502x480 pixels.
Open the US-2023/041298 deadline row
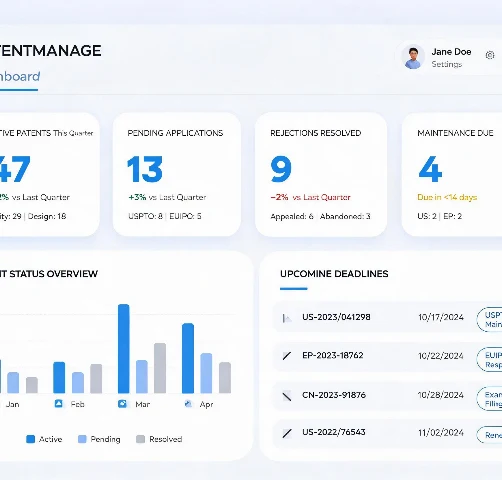tap(387, 317)
